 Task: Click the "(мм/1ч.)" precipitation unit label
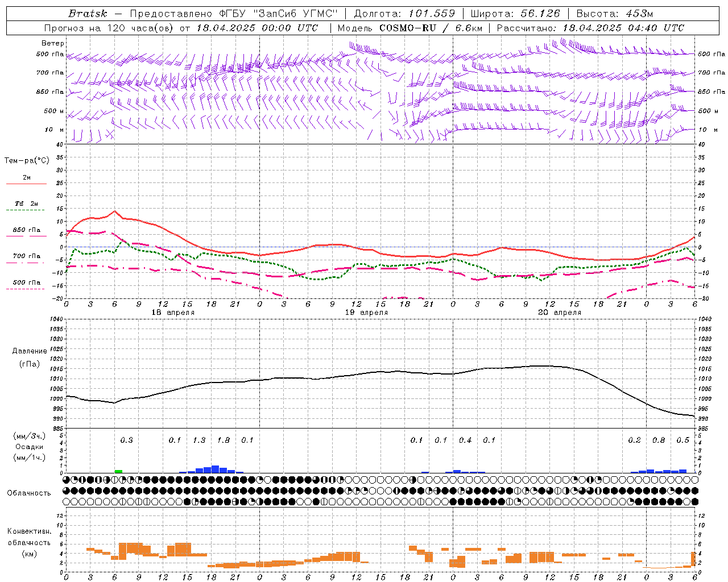(30, 458)
